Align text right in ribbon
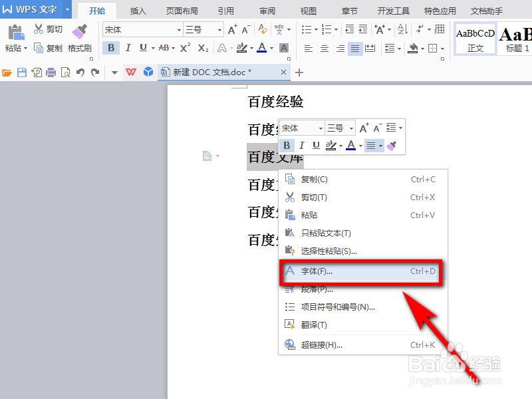Screen dimensions: 532x399 tap(340, 49)
